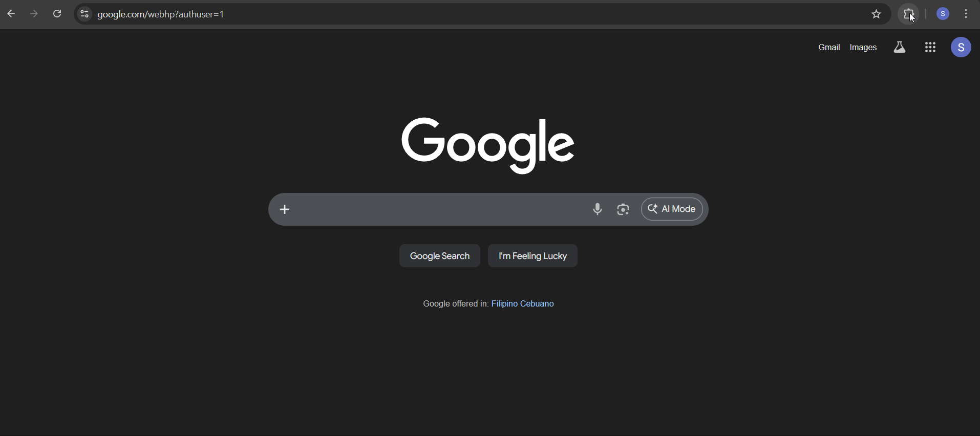This screenshot has width=980, height=436.
Task: Open Search Labs flask icon
Action: click(900, 48)
